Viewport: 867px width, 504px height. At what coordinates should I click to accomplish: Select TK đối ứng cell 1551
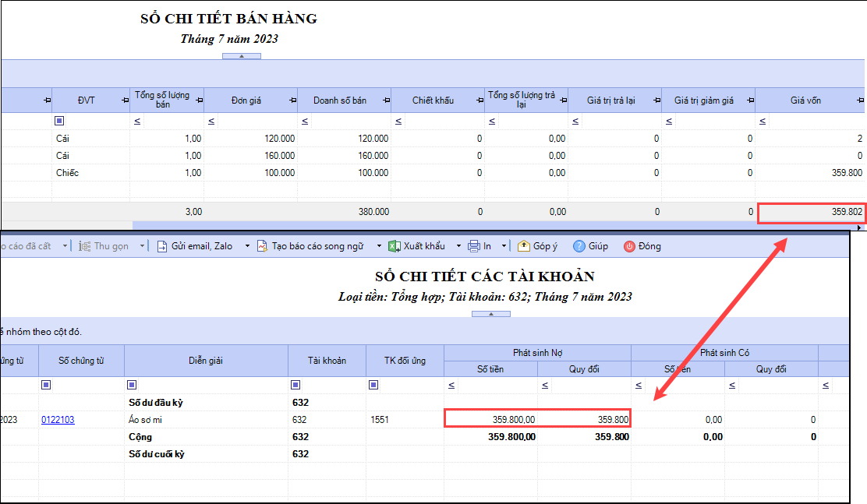405,420
